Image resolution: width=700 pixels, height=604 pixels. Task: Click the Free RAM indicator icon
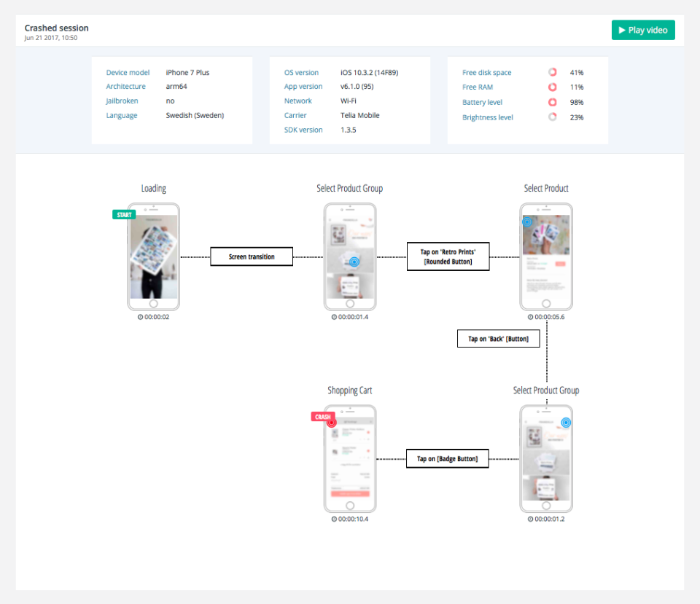point(552,87)
